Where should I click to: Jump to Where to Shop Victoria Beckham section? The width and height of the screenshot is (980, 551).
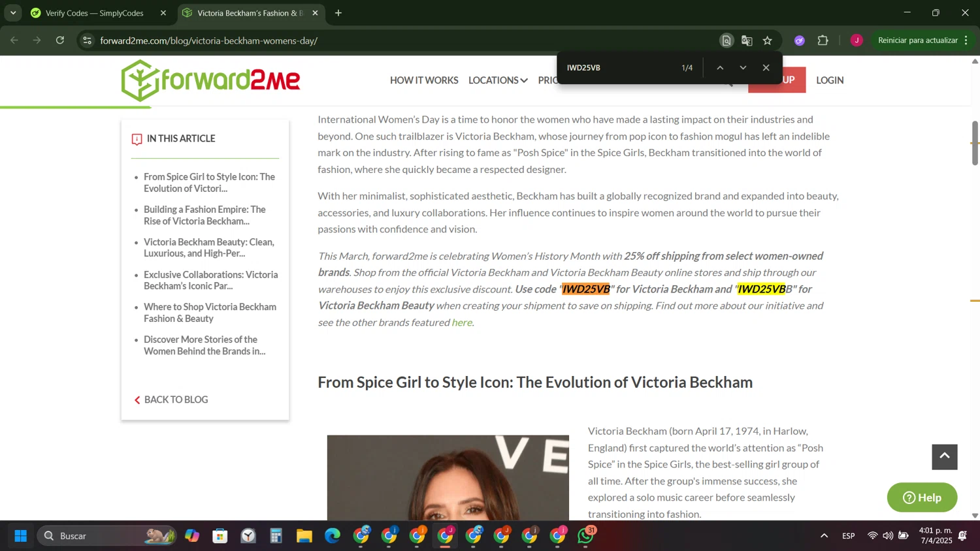tap(210, 313)
